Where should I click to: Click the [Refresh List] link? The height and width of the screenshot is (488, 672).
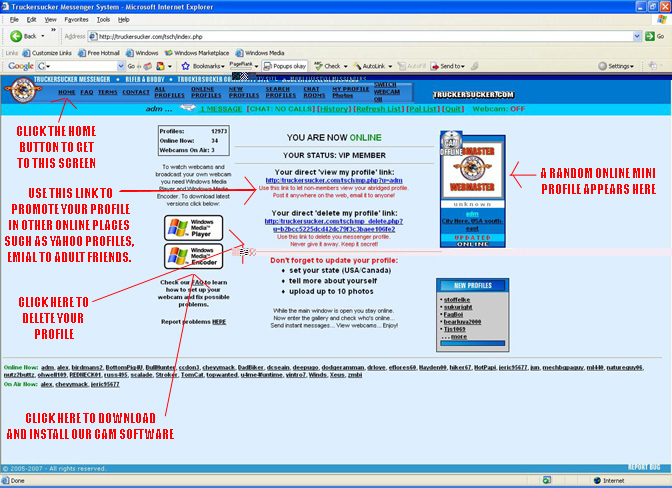point(378,109)
